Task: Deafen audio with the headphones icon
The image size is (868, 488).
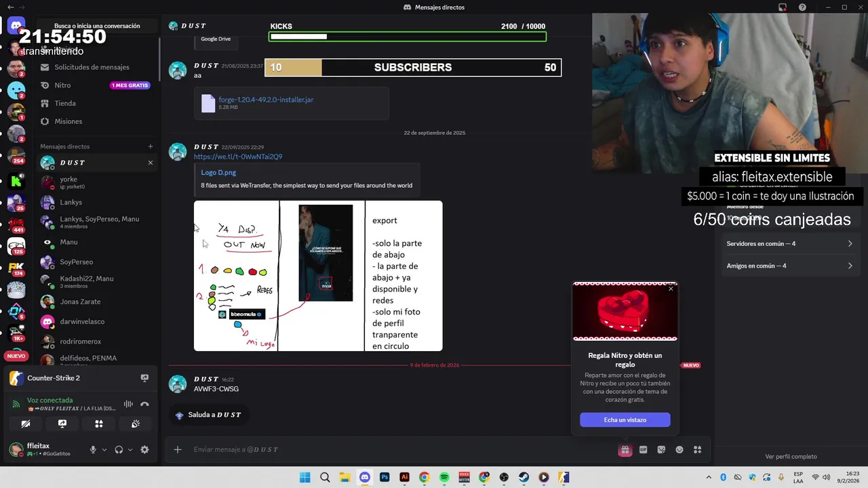Action: 119,449
